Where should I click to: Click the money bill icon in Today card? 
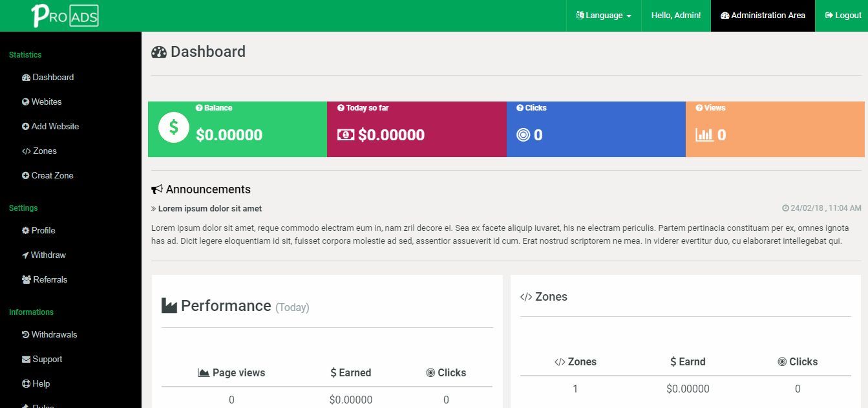click(346, 134)
